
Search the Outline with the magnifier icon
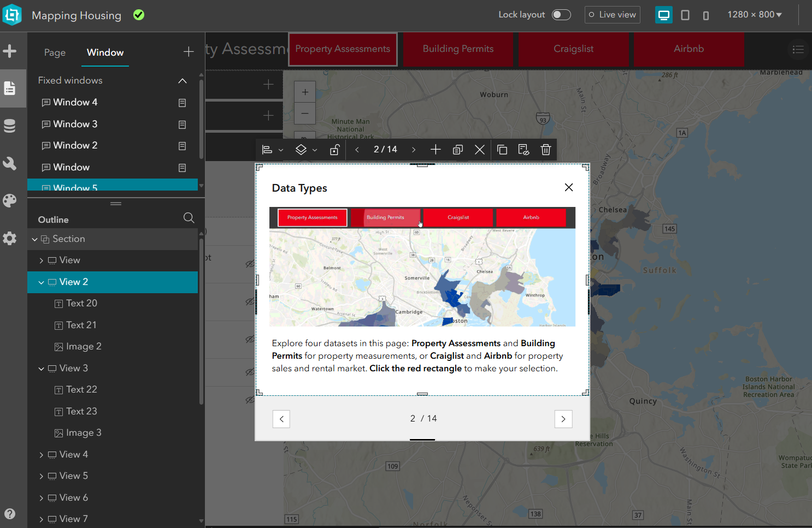(x=189, y=218)
